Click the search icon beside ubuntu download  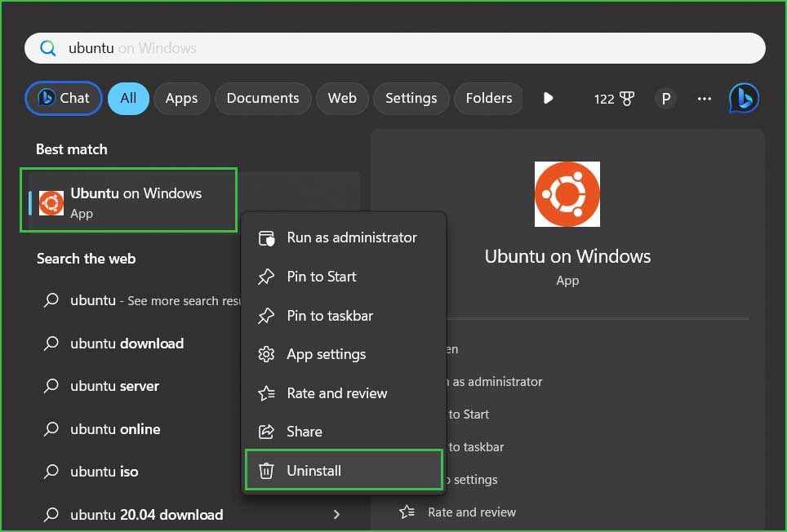[51, 344]
